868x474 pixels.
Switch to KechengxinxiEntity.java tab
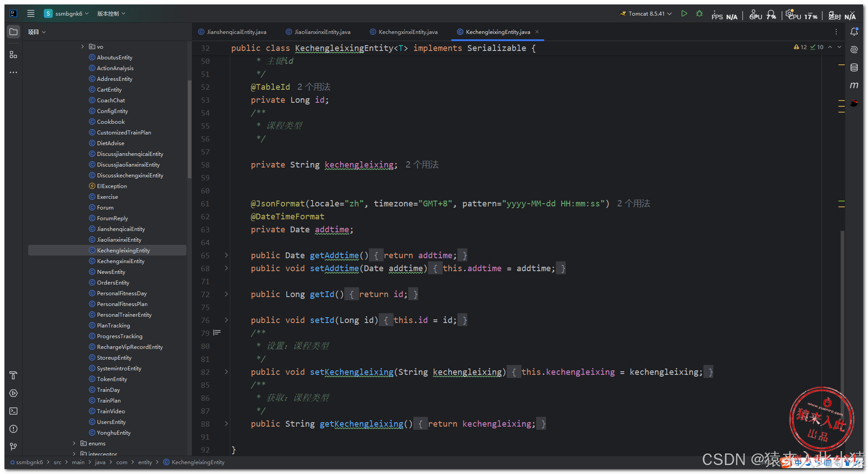point(404,32)
